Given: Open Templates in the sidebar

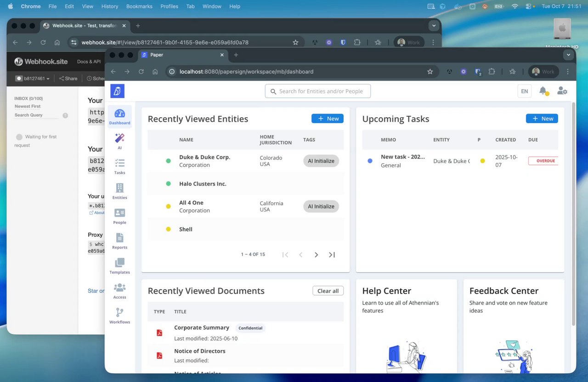Looking at the screenshot, I should tap(119, 266).
